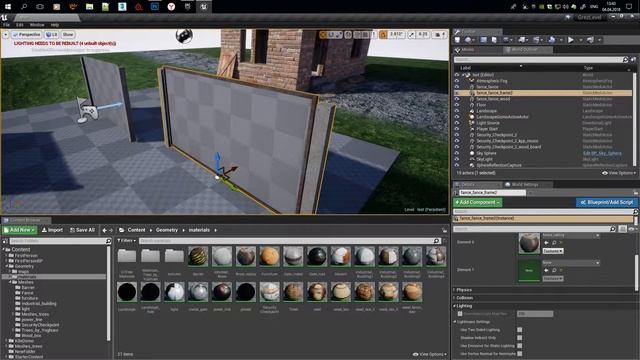
Task: Open the Play options dropdown arrow
Action: click(580, 40)
